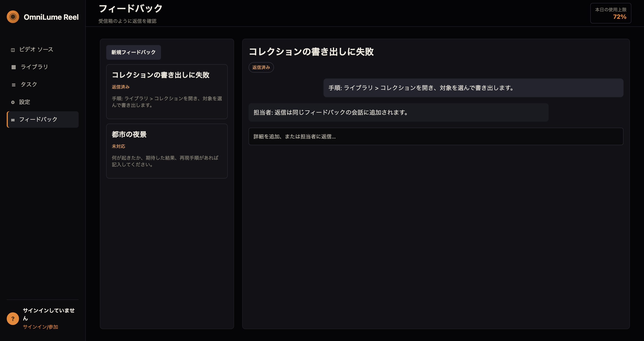
Task: Click the 未対応 status under 都市の夜景
Action: (x=119, y=146)
